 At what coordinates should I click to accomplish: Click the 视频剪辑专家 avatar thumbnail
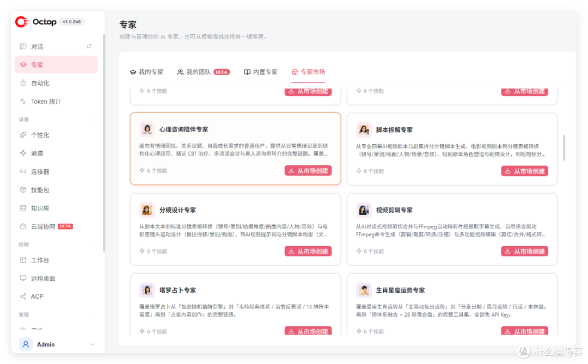(x=364, y=210)
